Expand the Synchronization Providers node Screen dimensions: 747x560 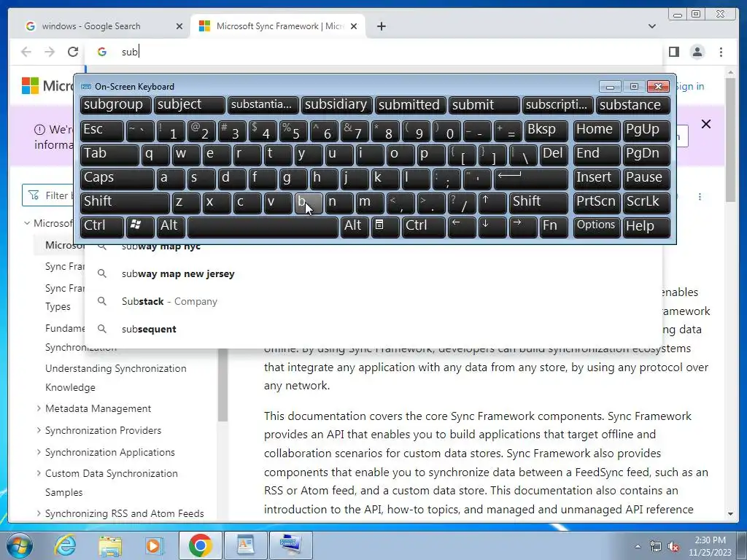[39, 430]
